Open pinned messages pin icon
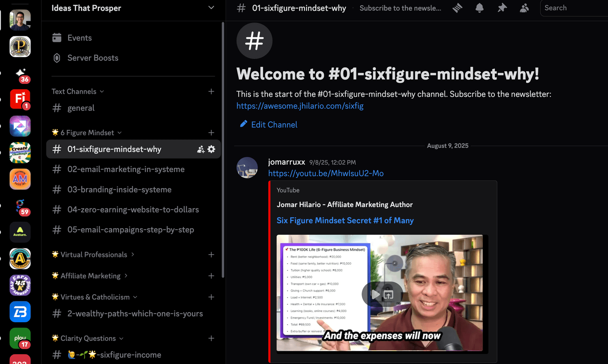The image size is (608, 364). (502, 8)
